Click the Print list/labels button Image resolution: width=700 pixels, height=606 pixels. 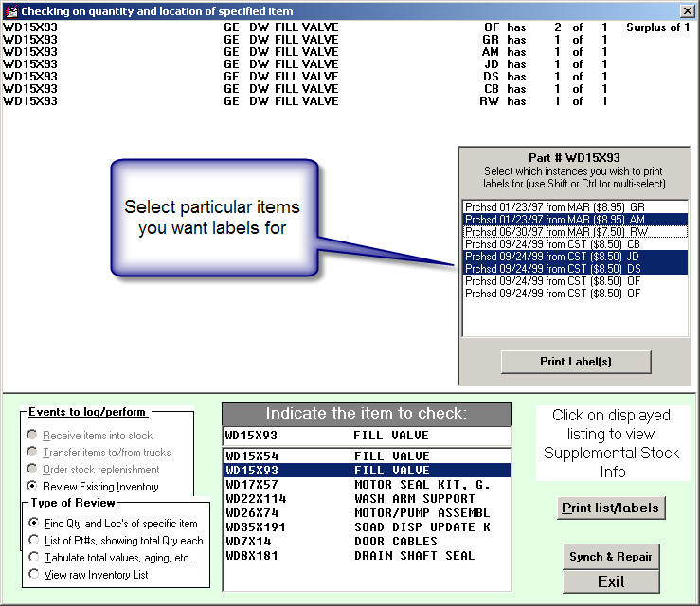(x=611, y=508)
